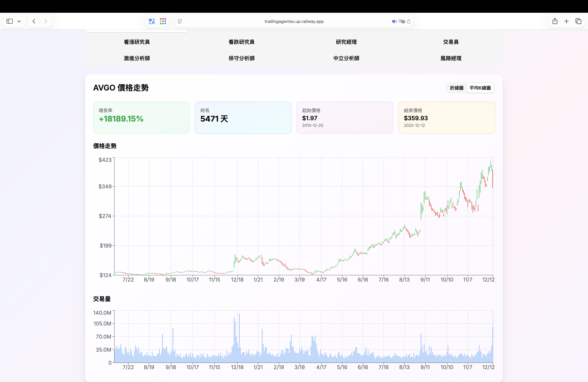
Task: Switch chart to 平均K線圖 view
Action: coord(480,88)
